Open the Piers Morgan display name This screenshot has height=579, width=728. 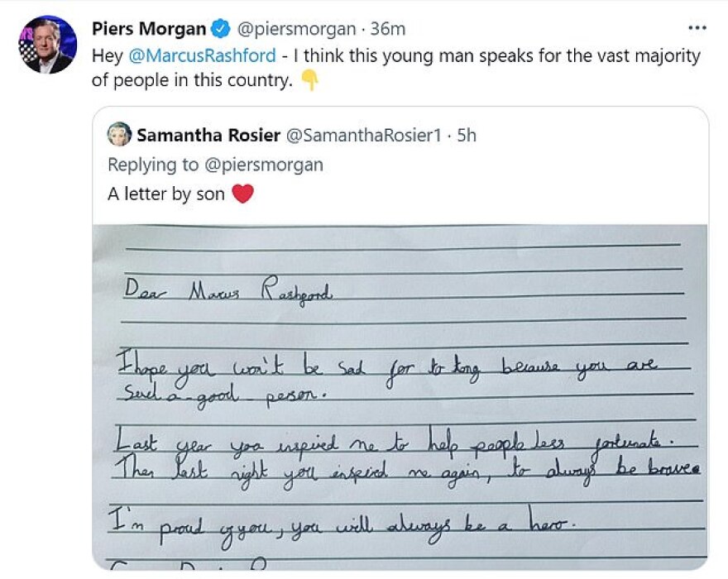click(x=150, y=29)
